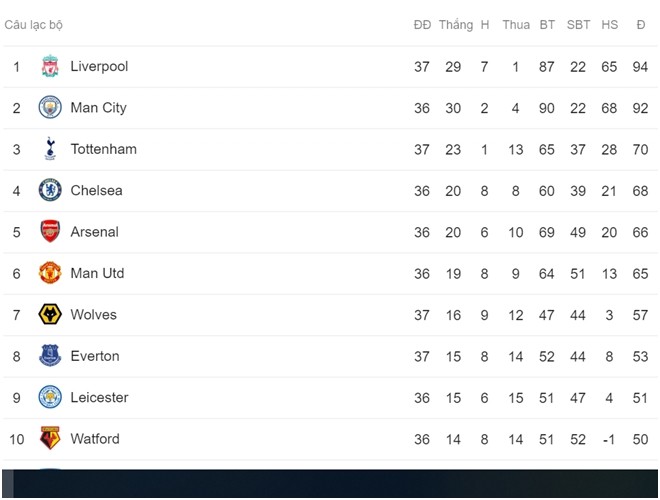Click the Wolves wolf-head crest
Viewport: 660px width, 500px height.
(x=50, y=314)
